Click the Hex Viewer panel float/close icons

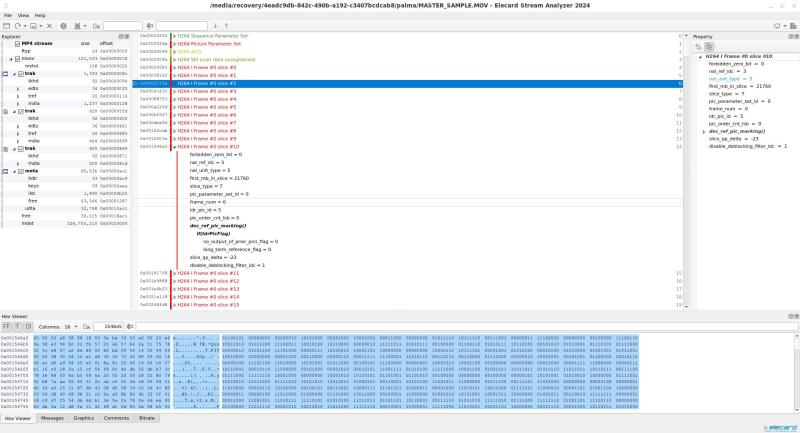[x=794, y=316]
